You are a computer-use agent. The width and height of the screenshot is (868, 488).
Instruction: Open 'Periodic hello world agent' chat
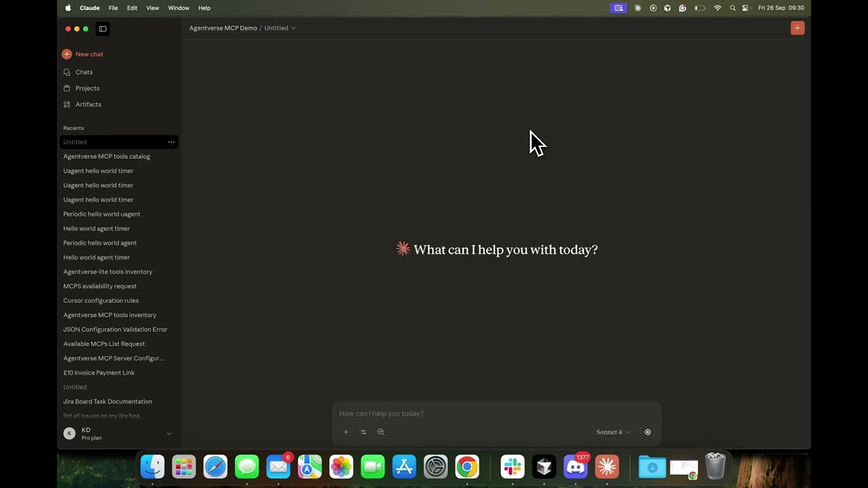click(100, 243)
